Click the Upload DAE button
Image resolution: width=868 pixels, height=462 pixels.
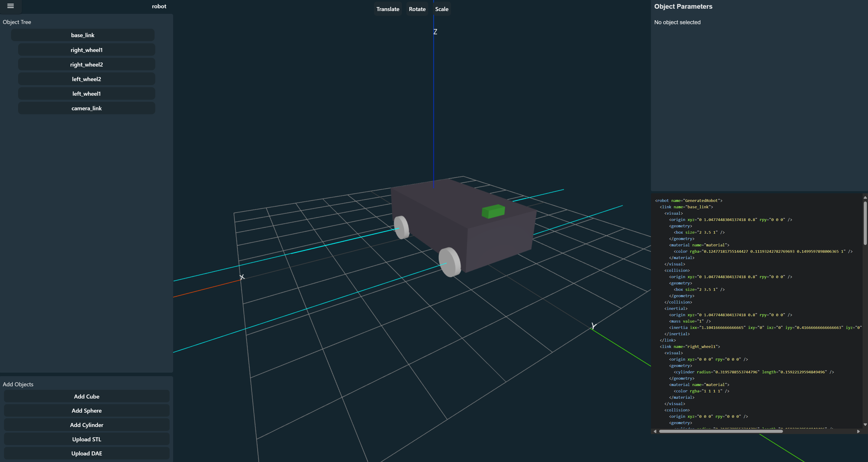click(x=87, y=453)
